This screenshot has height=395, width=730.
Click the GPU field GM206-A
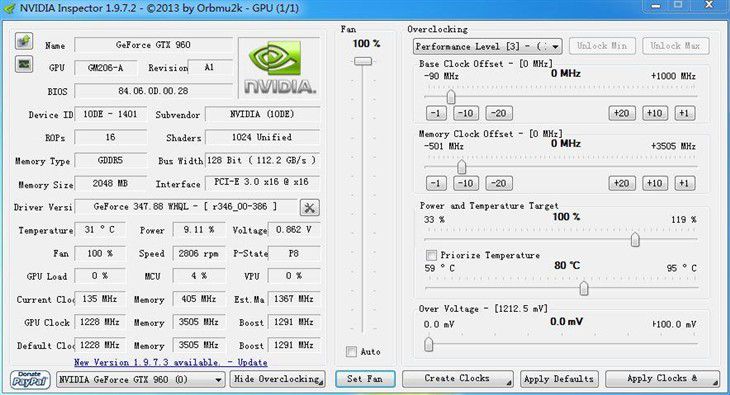click(x=106, y=68)
